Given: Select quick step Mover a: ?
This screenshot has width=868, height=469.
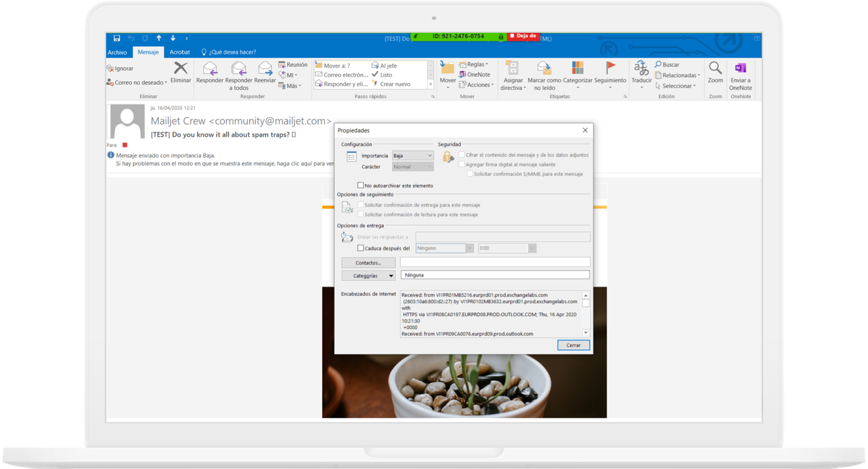Looking at the screenshot, I should 332,66.
